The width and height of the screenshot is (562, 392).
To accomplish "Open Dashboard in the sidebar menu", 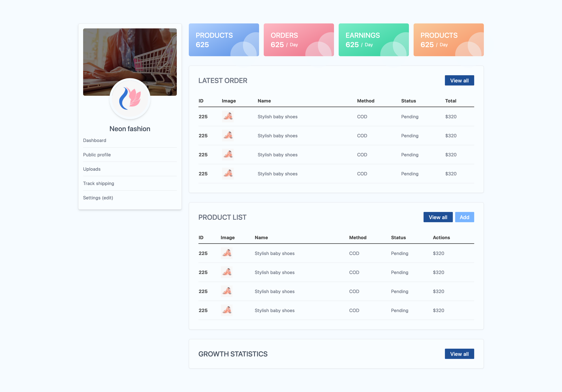I will coord(95,140).
